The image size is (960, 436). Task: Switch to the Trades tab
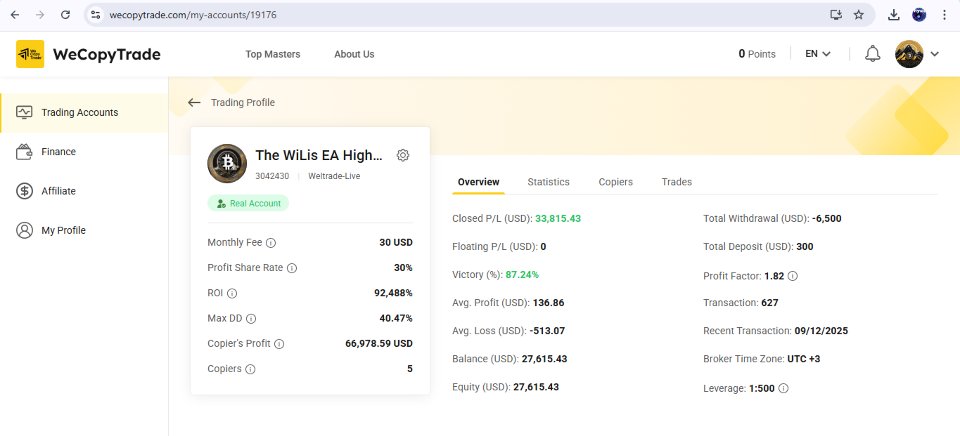click(677, 182)
